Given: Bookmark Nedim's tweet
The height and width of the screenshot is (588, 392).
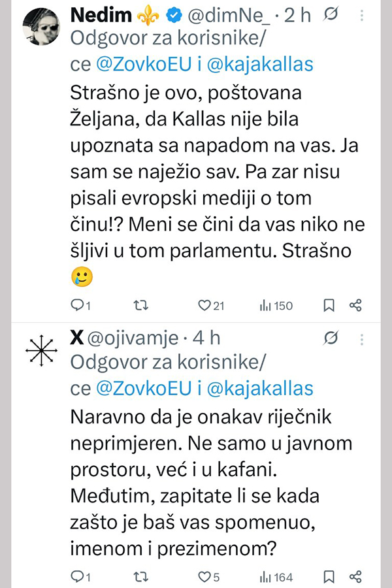Looking at the screenshot, I should tap(330, 305).
